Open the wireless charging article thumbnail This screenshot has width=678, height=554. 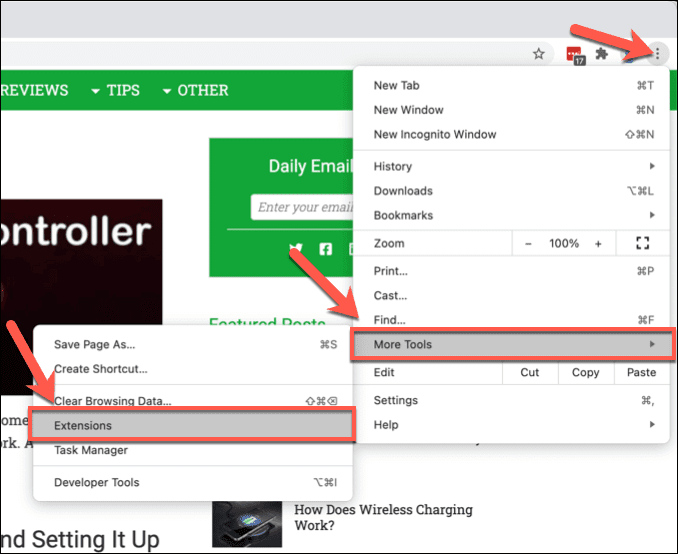click(247, 524)
